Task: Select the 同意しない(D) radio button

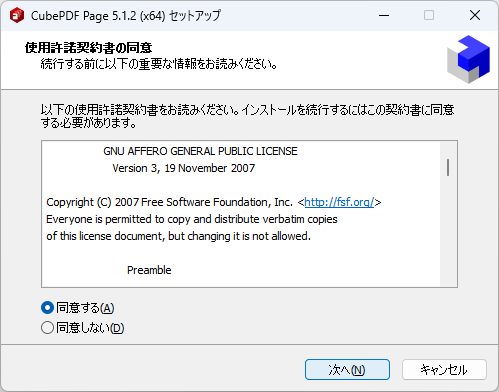Action: pyautogui.click(x=47, y=328)
